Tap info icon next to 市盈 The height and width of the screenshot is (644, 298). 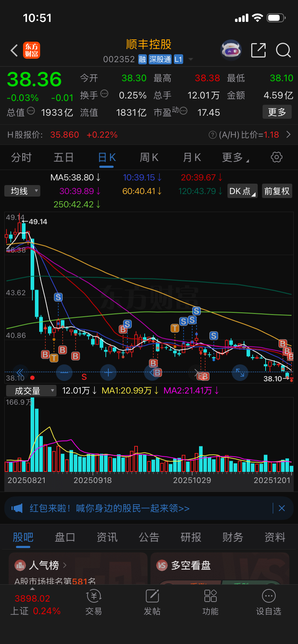[183, 111]
